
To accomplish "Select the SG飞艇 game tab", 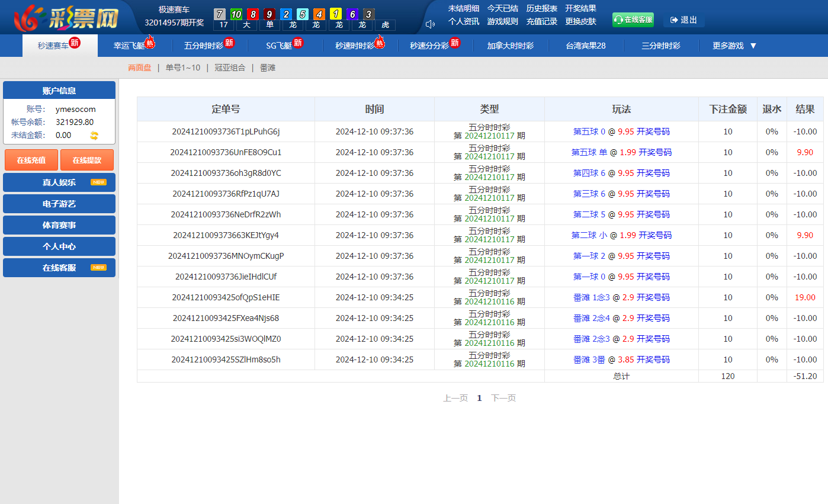I will [x=285, y=46].
